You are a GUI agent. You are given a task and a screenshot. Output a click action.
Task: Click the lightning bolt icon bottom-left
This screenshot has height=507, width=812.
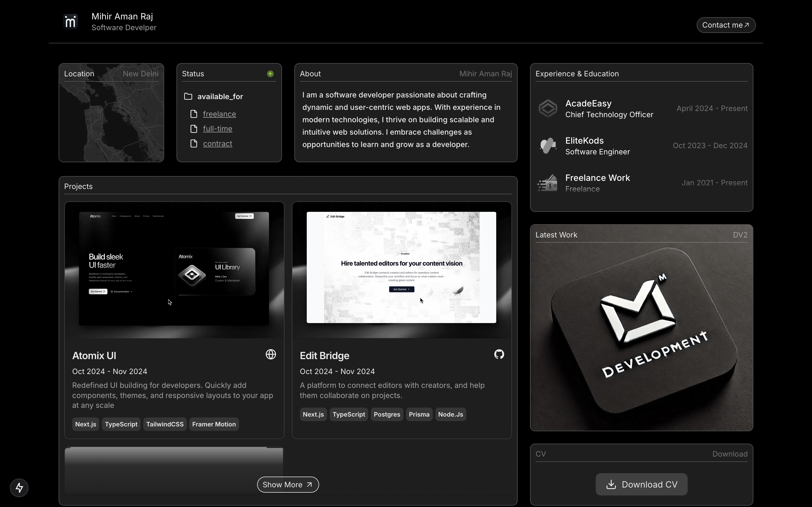click(19, 488)
